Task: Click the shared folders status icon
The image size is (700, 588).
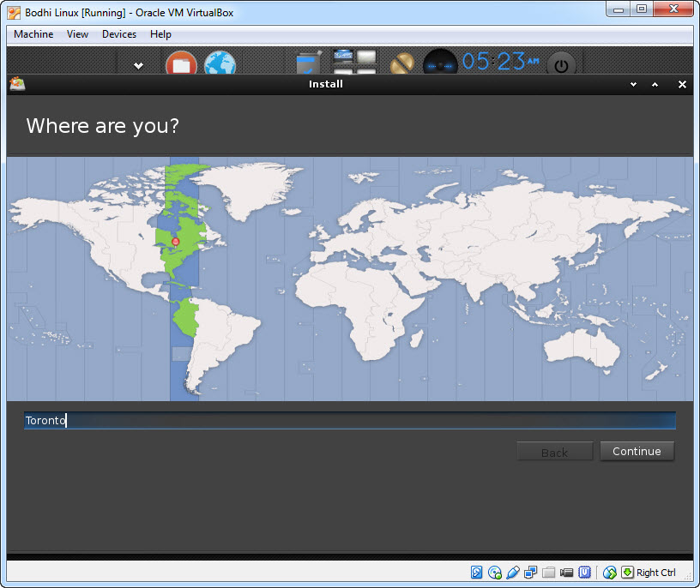Action: [549, 573]
